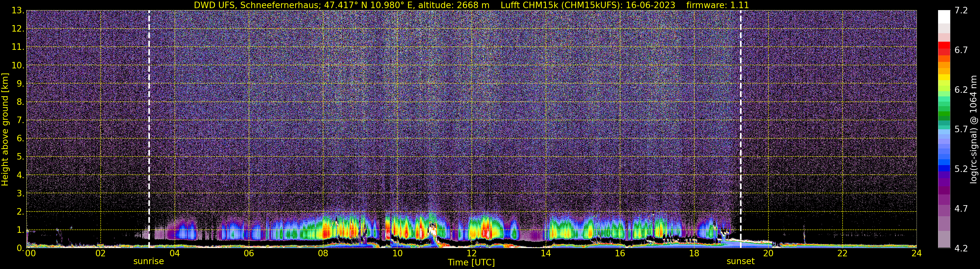Click the height axis tick '7.'
This screenshot has height=269, width=980.
pyautogui.click(x=20, y=120)
